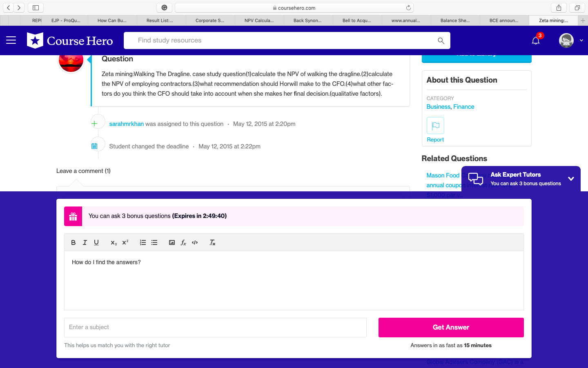The height and width of the screenshot is (368, 588).
Task: Switch to the NPV Calcula... browser tab
Action: coord(259,20)
